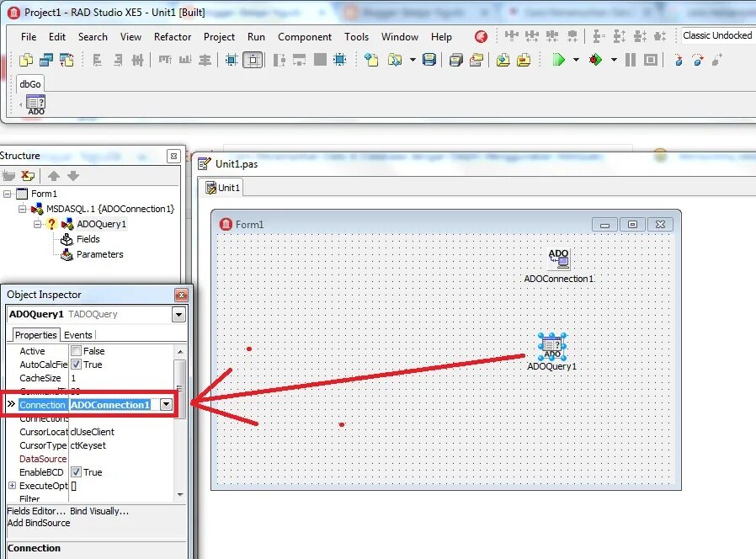Open the Tools menu
This screenshot has width=756, height=559.
click(356, 37)
